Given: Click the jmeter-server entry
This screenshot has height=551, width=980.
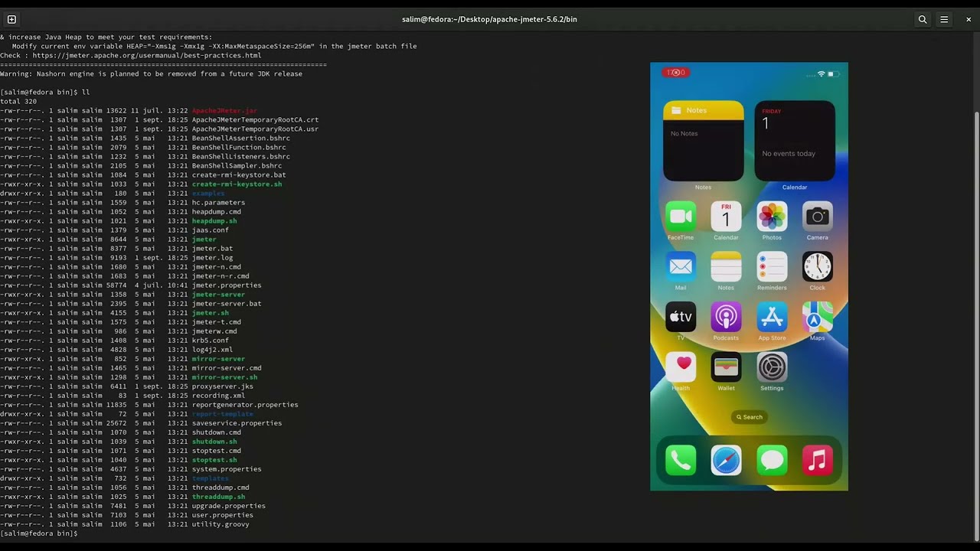Looking at the screenshot, I should [x=218, y=295].
